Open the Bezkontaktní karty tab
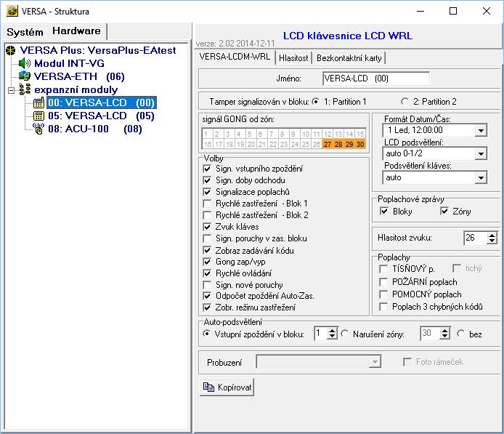Image resolution: width=504 pixels, height=434 pixels. click(x=349, y=58)
